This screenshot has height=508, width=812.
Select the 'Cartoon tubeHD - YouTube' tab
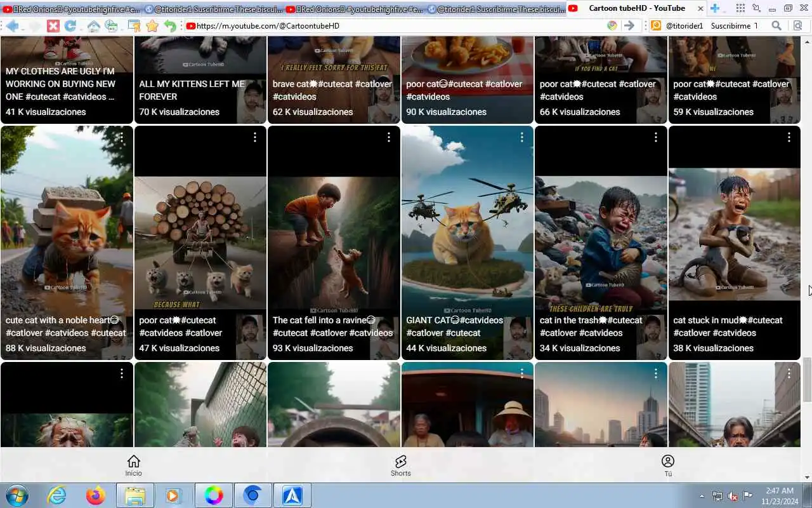(636, 8)
